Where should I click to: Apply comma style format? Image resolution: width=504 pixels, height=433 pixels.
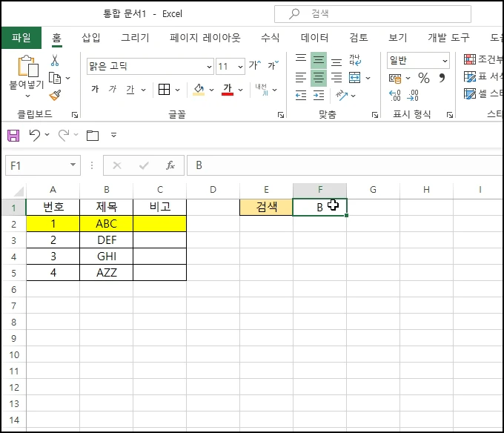(442, 78)
